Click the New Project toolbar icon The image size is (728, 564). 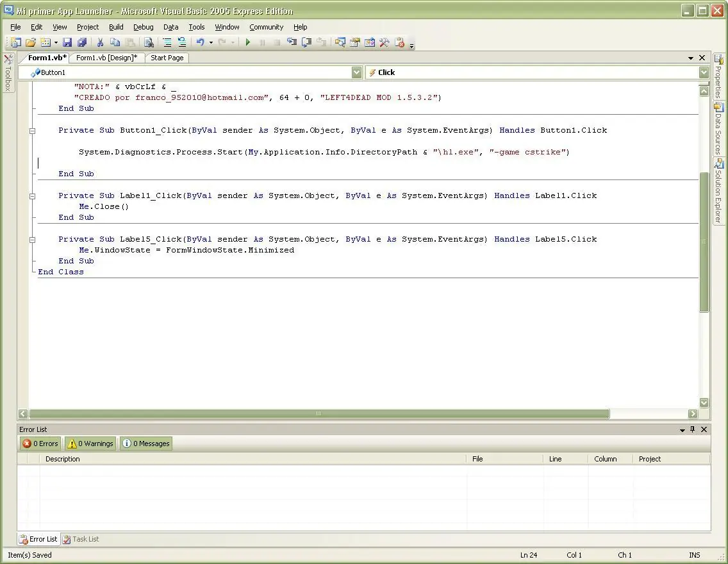(16, 43)
